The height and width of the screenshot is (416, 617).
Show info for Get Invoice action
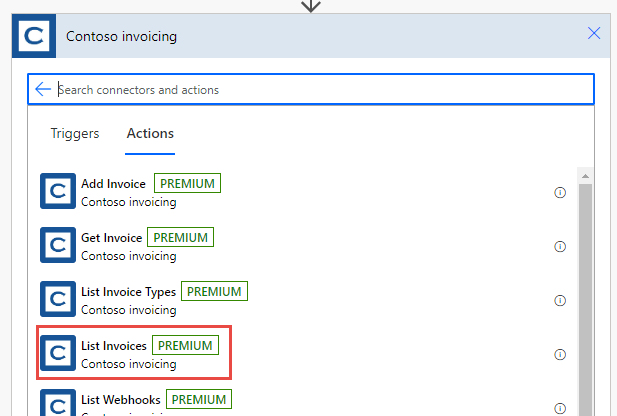click(560, 246)
